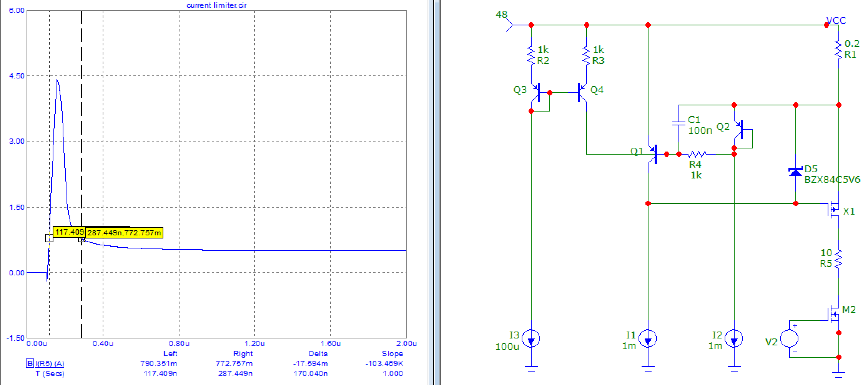Click the Left value 790.351m
868x385 pixels.
click(x=159, y=363)
